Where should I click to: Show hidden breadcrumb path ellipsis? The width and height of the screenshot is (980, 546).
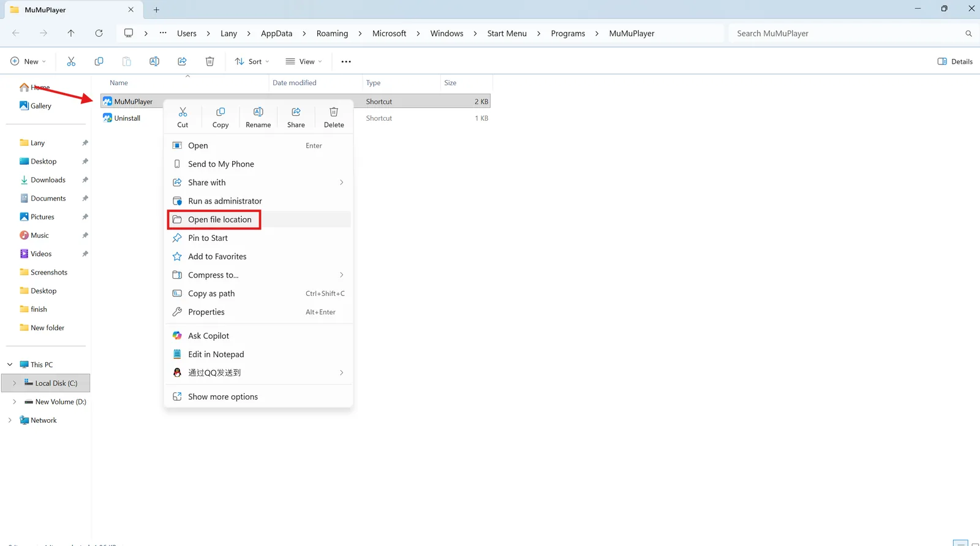163,33
